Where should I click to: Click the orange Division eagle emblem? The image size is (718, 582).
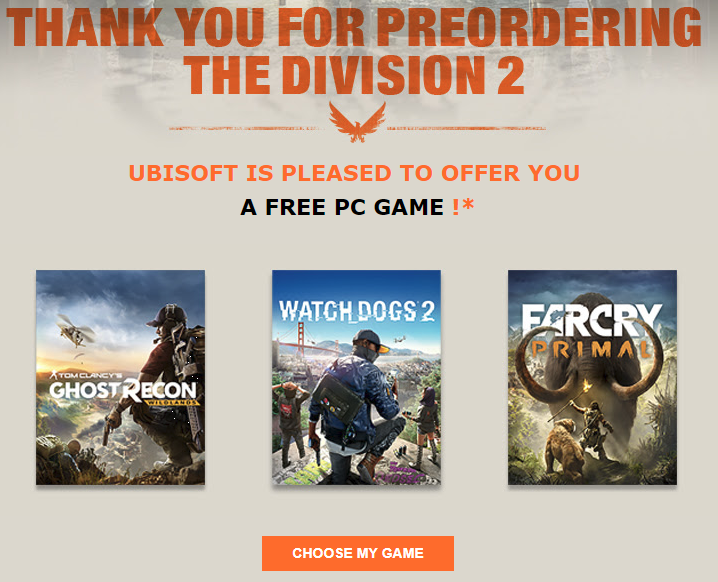[x=357, y=122]
